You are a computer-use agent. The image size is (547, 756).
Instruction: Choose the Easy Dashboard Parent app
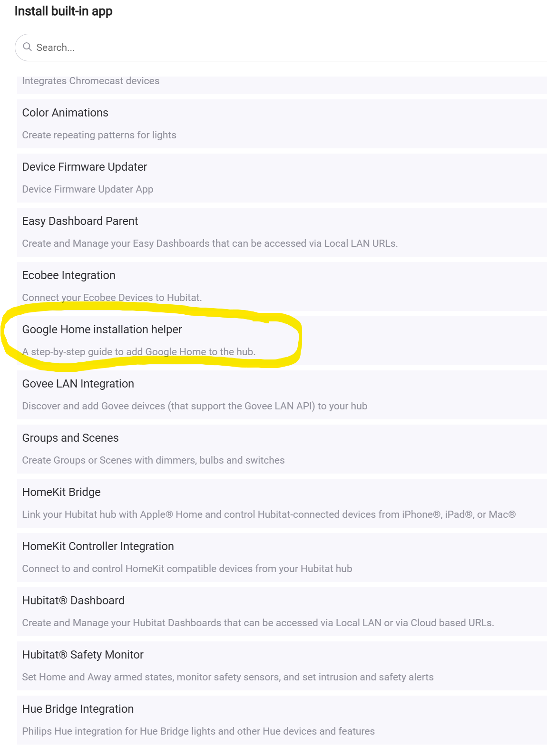[282, 232]
